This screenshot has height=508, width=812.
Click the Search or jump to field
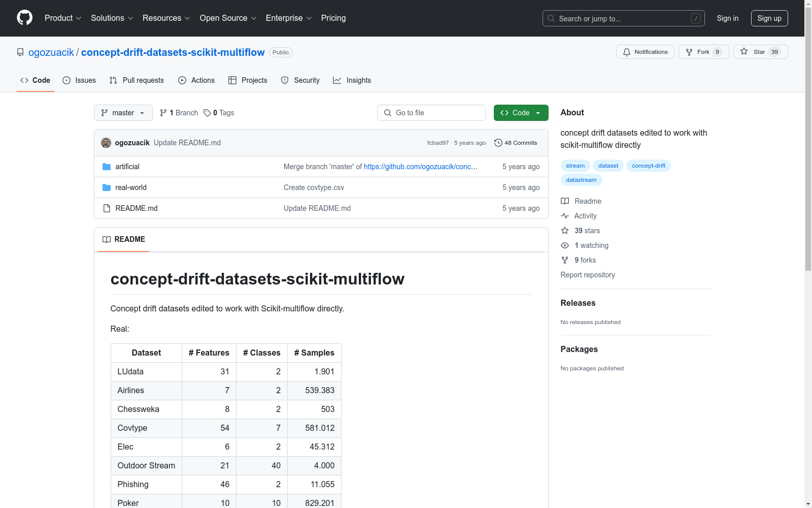[x=624, y=18]
